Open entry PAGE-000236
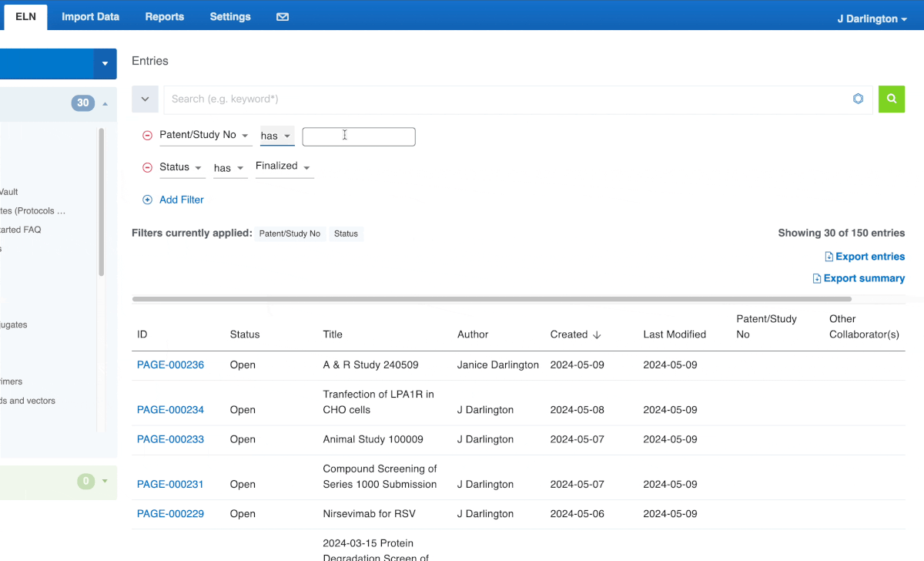This screenshot has width=924, height=561. pyautogui.click(x=170, y=364)
